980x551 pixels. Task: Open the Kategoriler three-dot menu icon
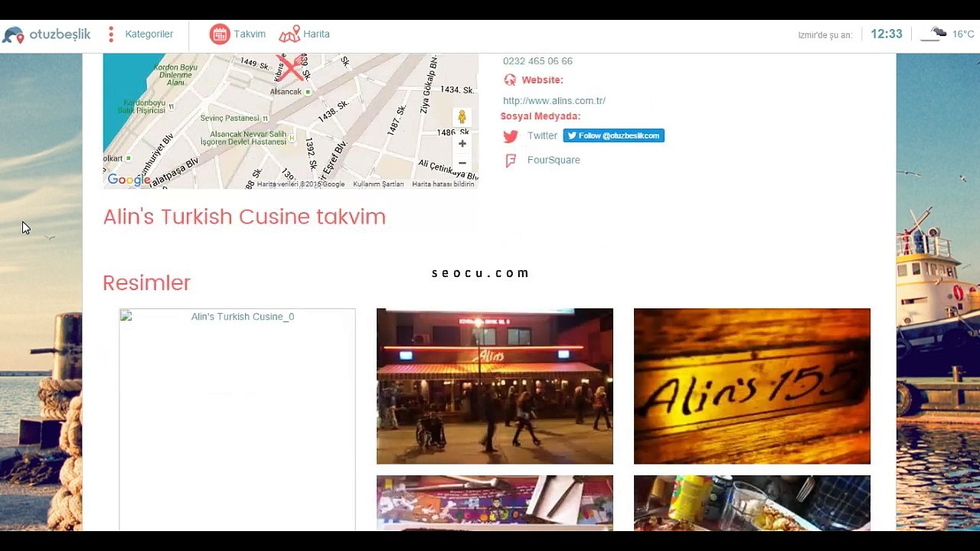111,34
